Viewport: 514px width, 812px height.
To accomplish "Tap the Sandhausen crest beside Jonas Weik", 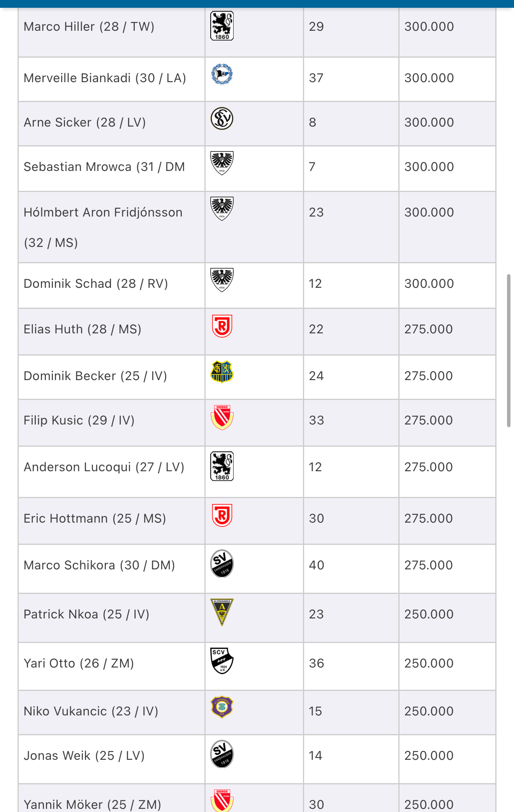I will [222, 754].
